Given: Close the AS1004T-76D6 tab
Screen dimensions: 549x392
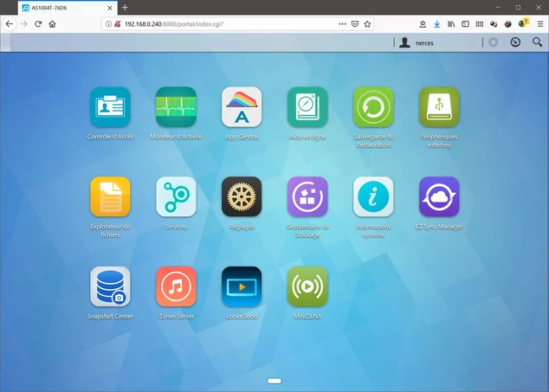Looking at the screenshot, I should (x=110, y=8).
